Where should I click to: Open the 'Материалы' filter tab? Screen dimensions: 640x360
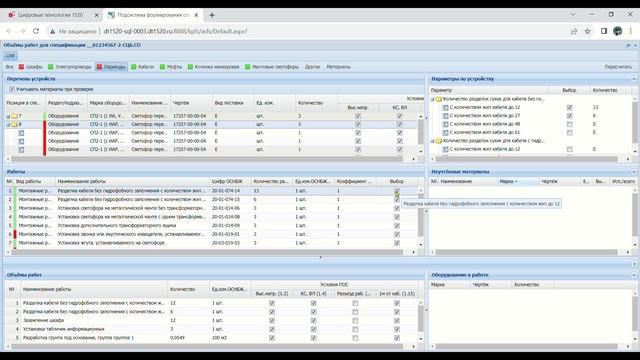(x=338, y=67)
